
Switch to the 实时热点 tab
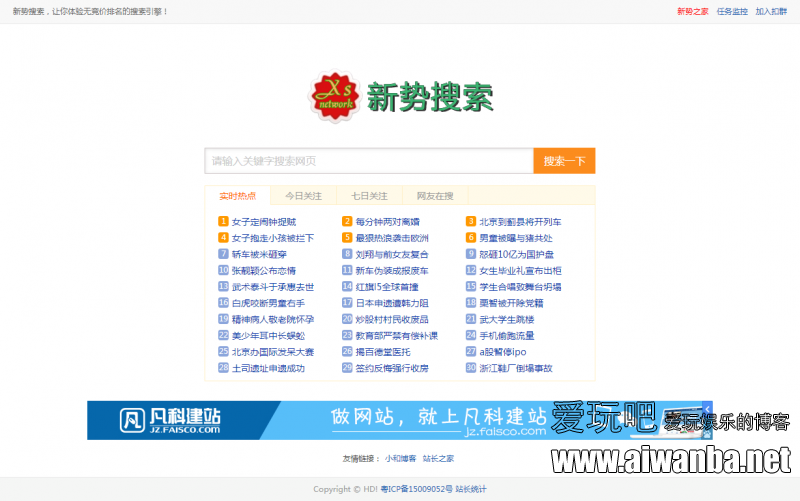238,196
